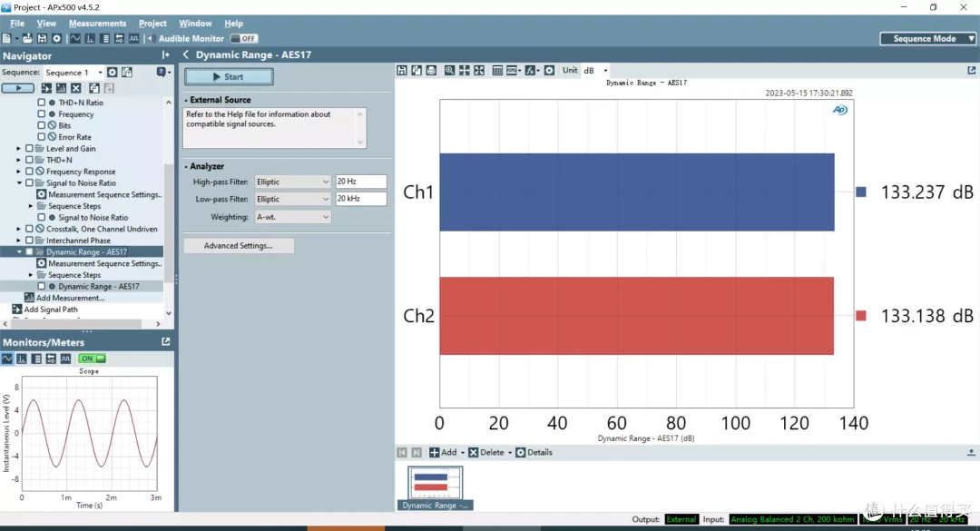Select the graph Pan arrows tool

[465, 71]
